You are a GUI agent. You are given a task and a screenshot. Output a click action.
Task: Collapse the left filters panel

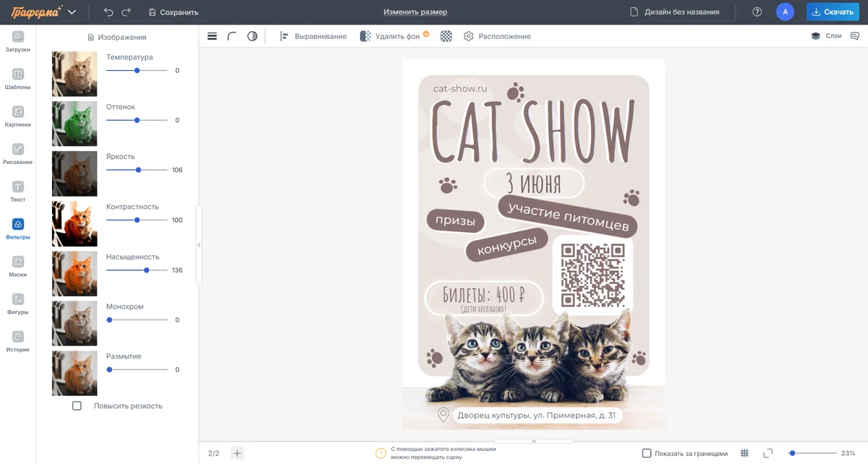click(199, 245)
